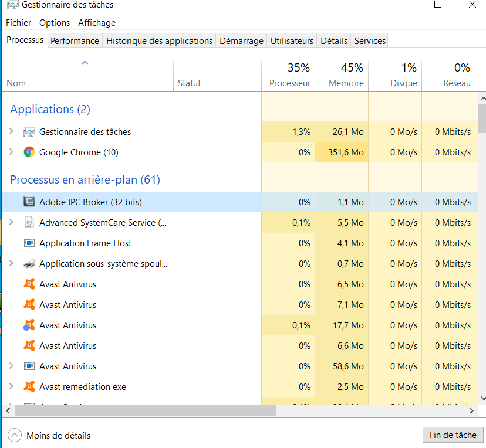Click the Moins de détails circle arrow icon

(x=15, y=435)
